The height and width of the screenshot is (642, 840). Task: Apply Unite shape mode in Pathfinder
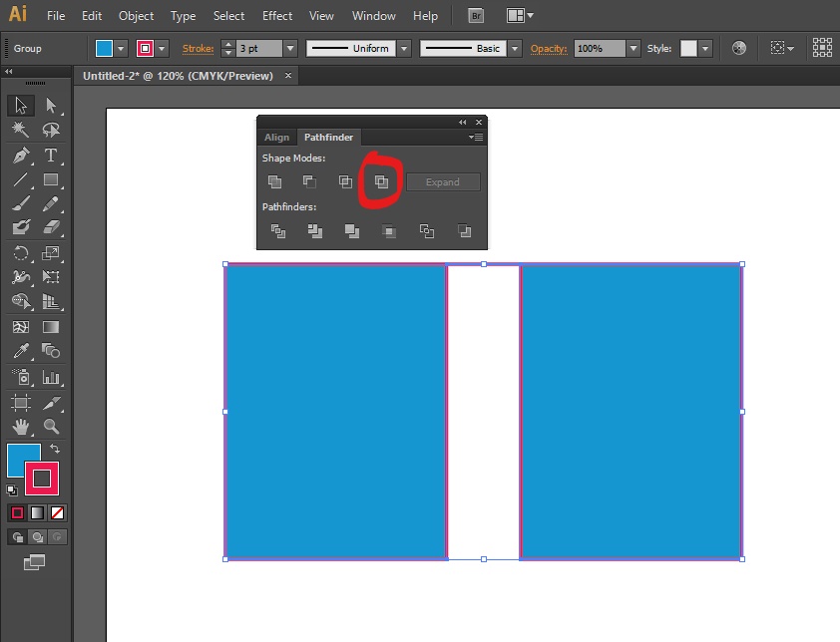pos(274,181)
